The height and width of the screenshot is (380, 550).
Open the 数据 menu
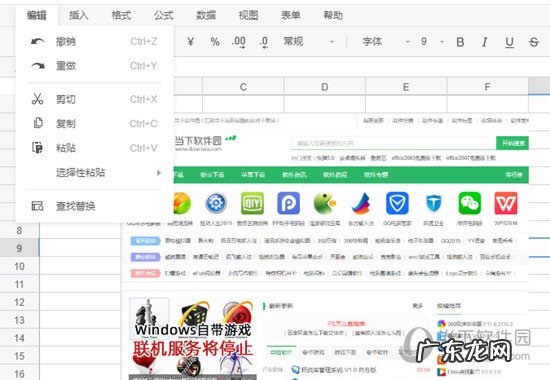pyautogui.click(x=206, y=15)
